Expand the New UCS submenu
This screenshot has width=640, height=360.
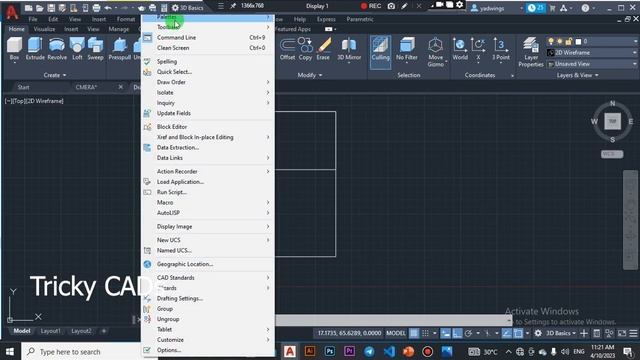point(208,240)
